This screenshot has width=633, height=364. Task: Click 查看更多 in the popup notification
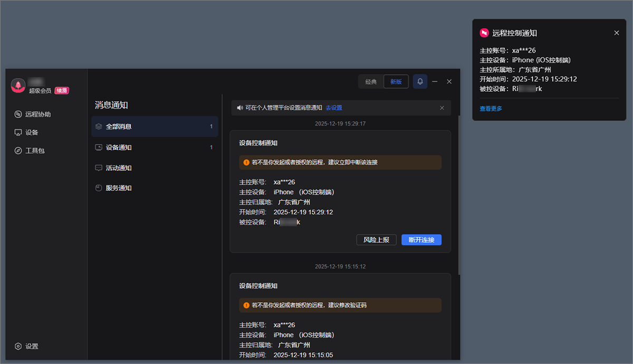[490, 108]
